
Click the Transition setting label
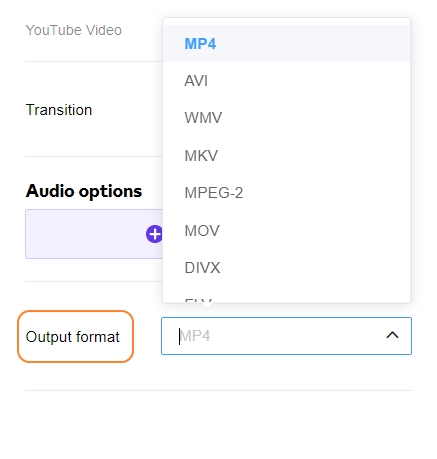click(59, 110)
